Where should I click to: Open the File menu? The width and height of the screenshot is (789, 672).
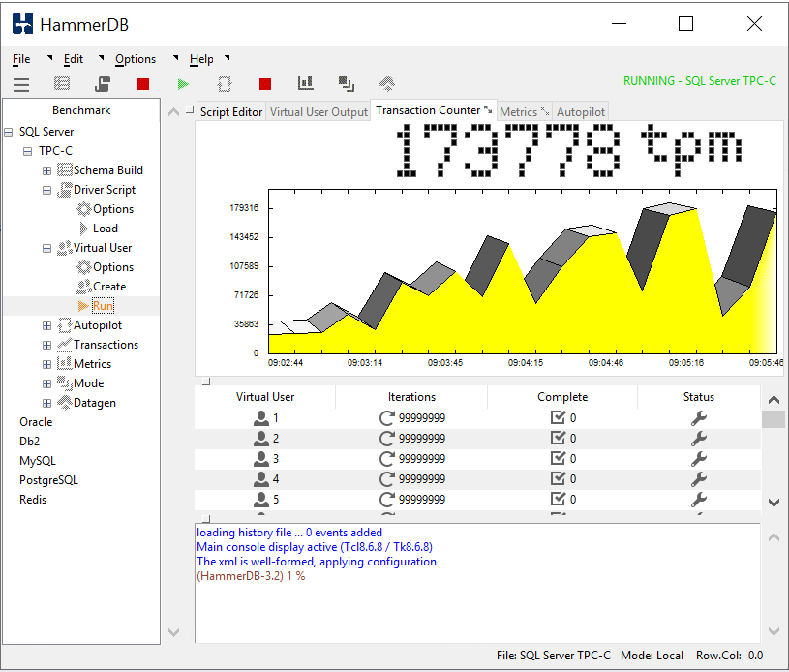[21, 59]
